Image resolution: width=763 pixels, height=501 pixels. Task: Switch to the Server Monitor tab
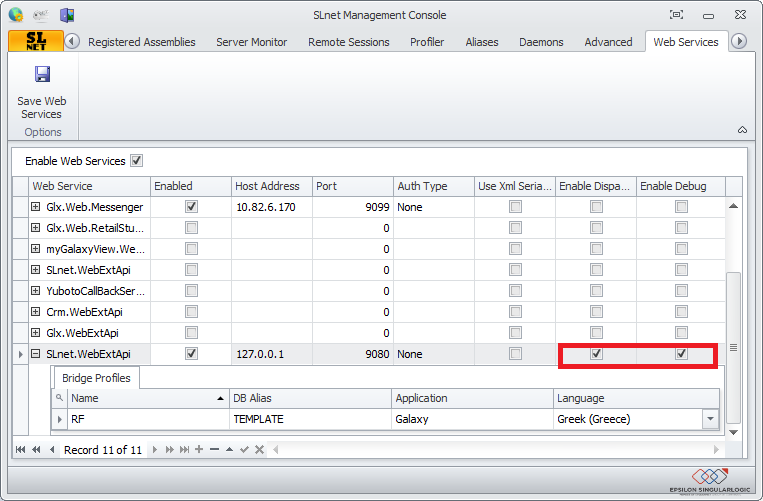coord(252,42)
